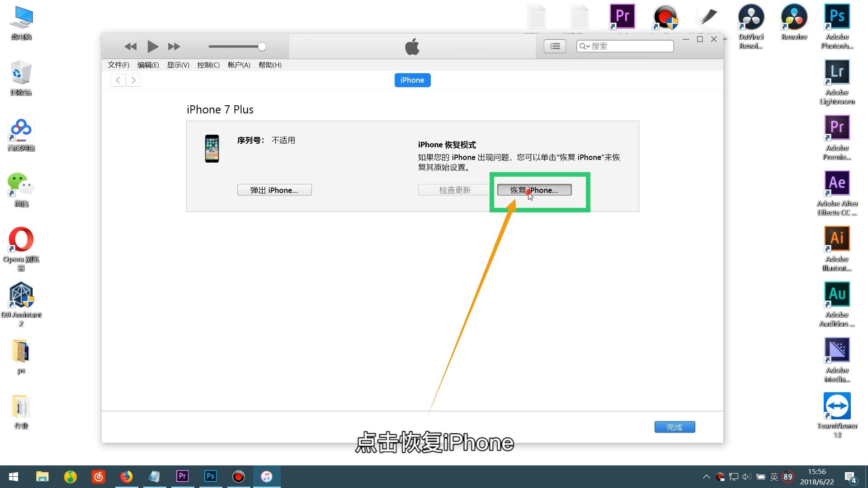Open Firefox from the taskbar
The width and height of the screenshot is (868, 488).
(x=126, y=477)
